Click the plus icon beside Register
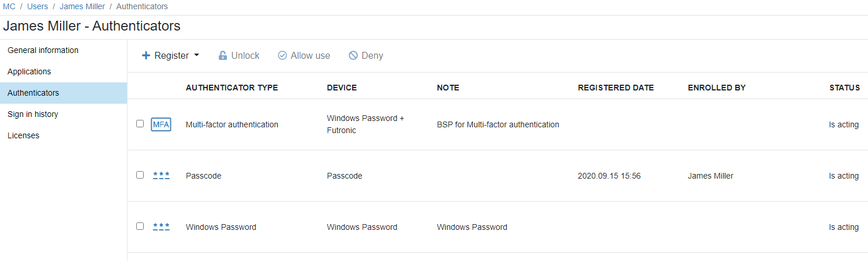868x261 pixels. pos(146,56)
